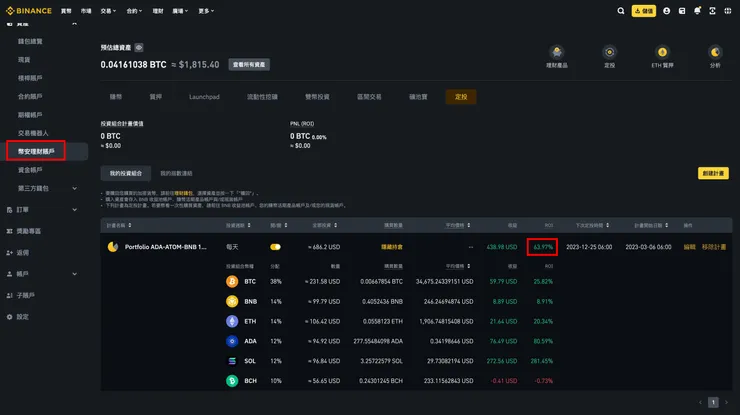The width and height of the screenshot is (740, 415).
Task: Open the wallet icon in the header
Action: point(682,11)
